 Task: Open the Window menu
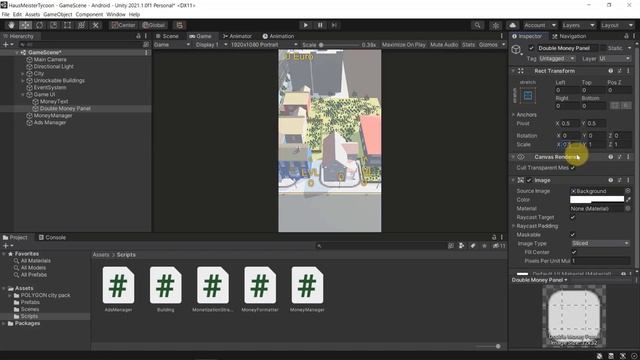[116, 14]
